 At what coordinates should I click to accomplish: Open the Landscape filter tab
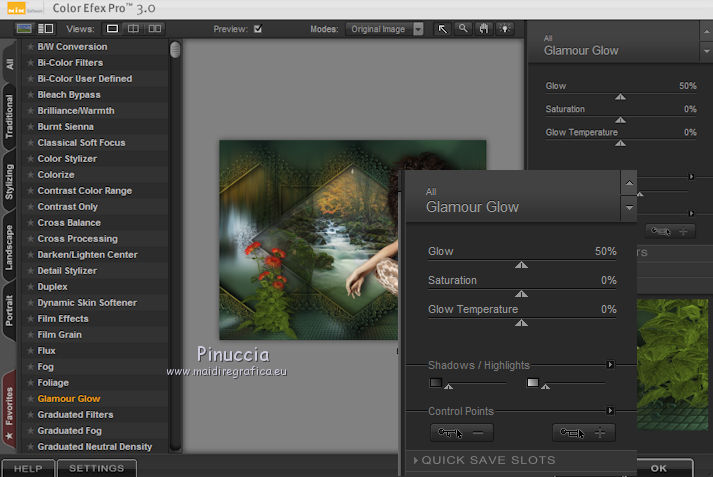coord(9,245)
